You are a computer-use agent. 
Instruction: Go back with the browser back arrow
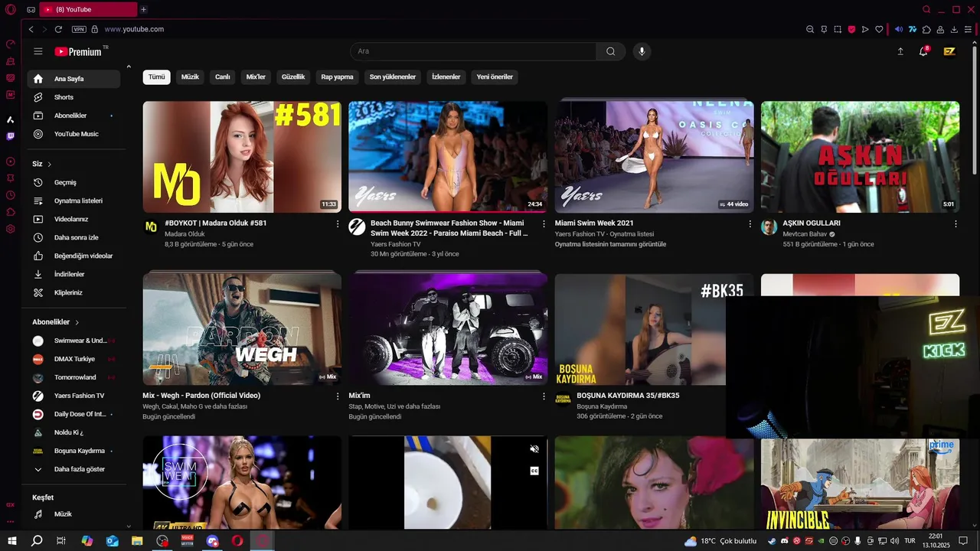(31, 29)
